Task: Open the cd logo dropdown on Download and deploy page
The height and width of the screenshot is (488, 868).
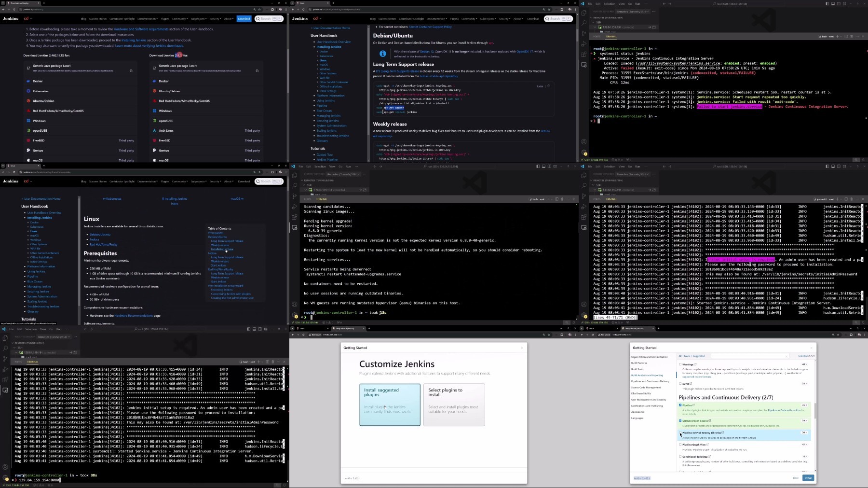Action: pyautogui.click(x=28, y=18)
